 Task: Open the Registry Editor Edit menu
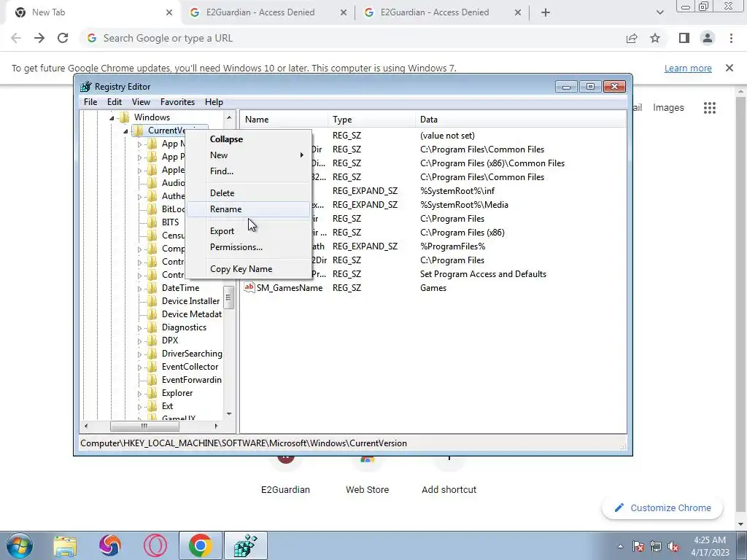point(115,102)
